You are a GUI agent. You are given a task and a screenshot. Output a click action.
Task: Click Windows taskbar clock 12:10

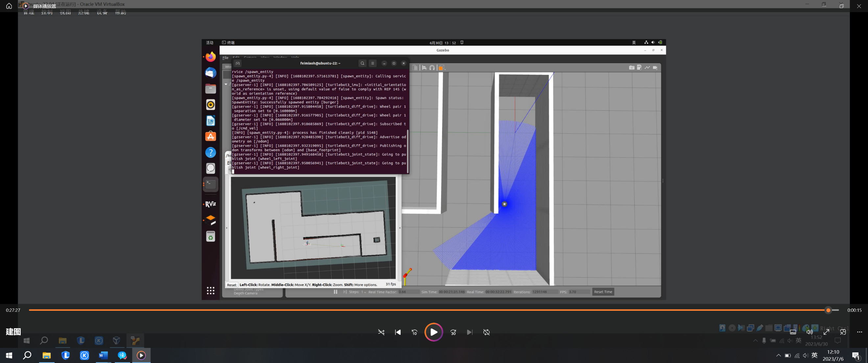(x=833, y=355)
